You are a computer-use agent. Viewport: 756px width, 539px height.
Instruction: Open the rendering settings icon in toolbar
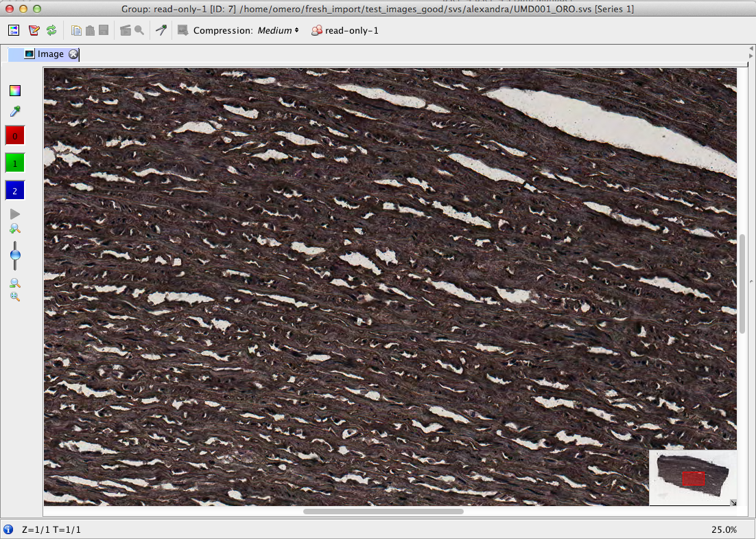click(x=14, y=31)
